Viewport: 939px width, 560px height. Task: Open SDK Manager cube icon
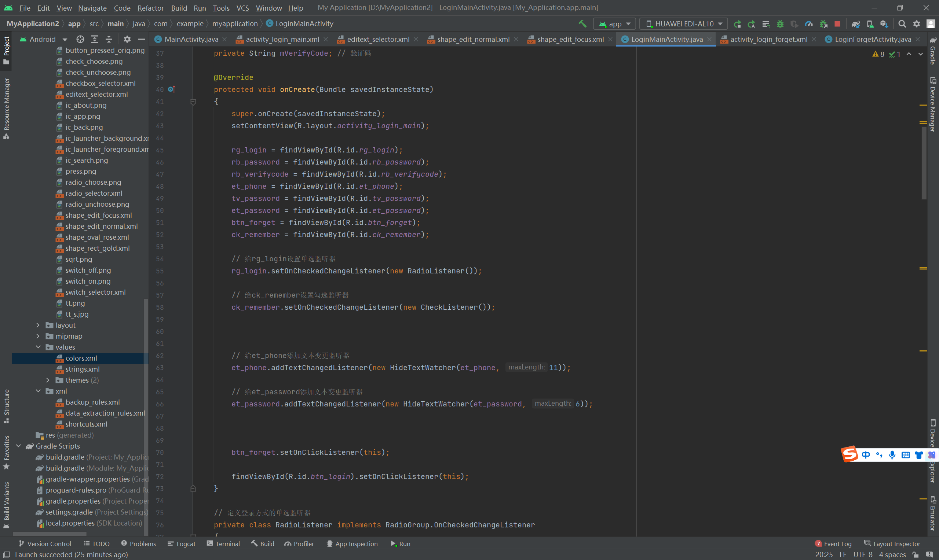(x=884, y=24)
